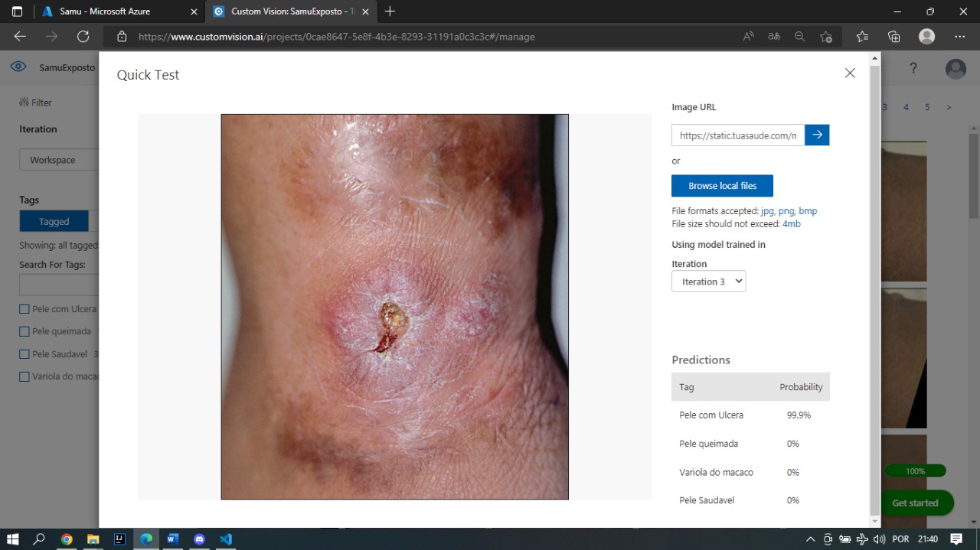Open Discord from the taskbar
The image size is (980, 550).
click(x=199, y=539)
